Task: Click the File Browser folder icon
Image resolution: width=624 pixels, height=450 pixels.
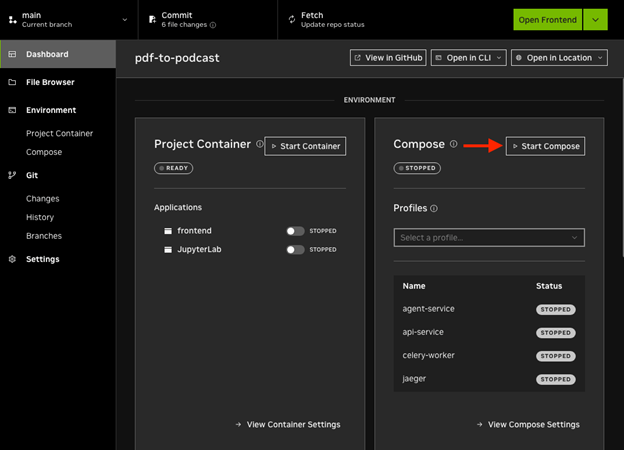Action: click(x=12, y=82)
